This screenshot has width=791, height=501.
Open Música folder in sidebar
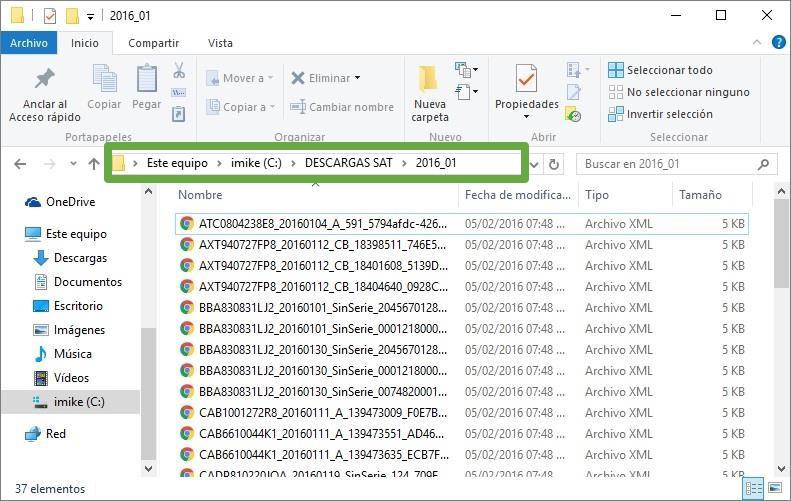click(x=63, y=354)
